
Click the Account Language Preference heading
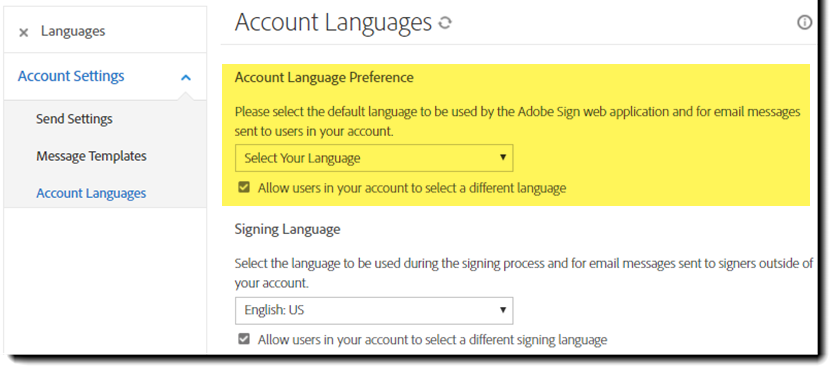click(324, 77)
